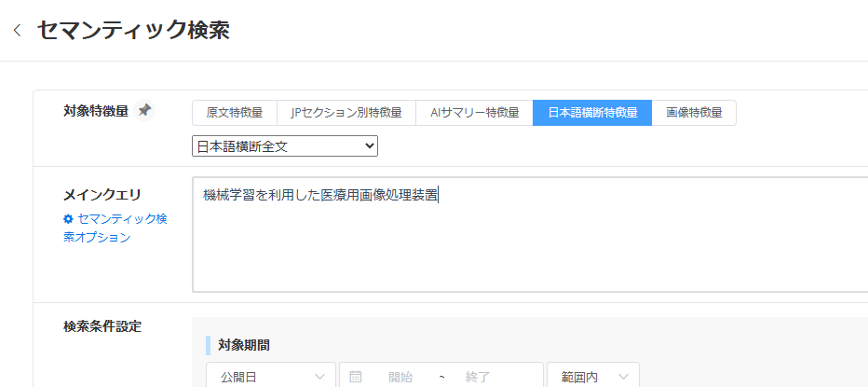This screenshot has width=868, height=387.
Task: Switch to the 画像特徴量 tab
Action: 694,113
